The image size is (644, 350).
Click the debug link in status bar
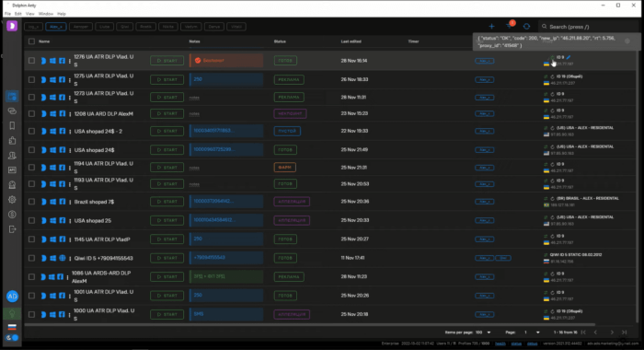[x=533, y=344]
